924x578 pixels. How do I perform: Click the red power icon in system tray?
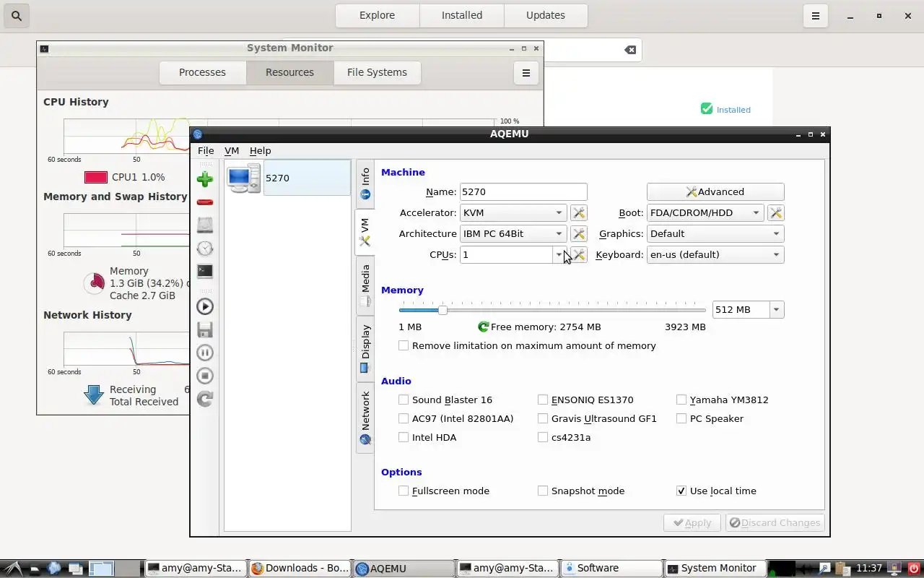(x=914, y=569)
